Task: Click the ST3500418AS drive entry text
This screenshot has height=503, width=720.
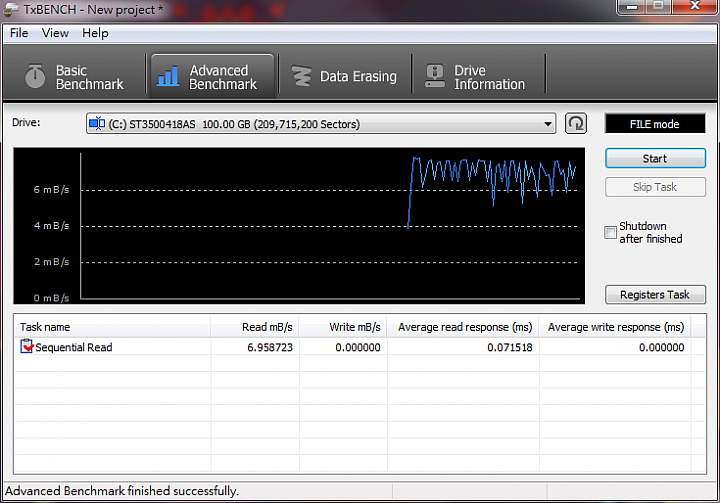Action: [x=234, y=124]
